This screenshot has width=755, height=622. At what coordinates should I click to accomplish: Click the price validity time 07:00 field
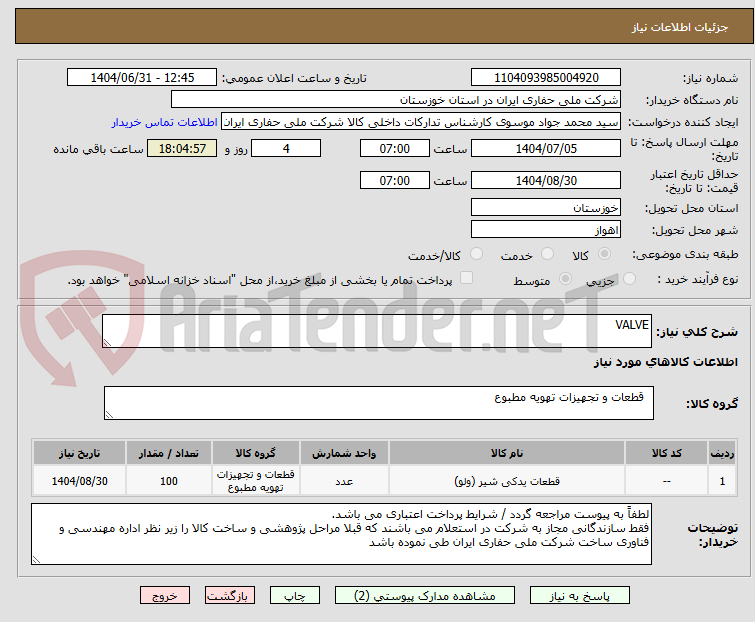tap(394, 181)
